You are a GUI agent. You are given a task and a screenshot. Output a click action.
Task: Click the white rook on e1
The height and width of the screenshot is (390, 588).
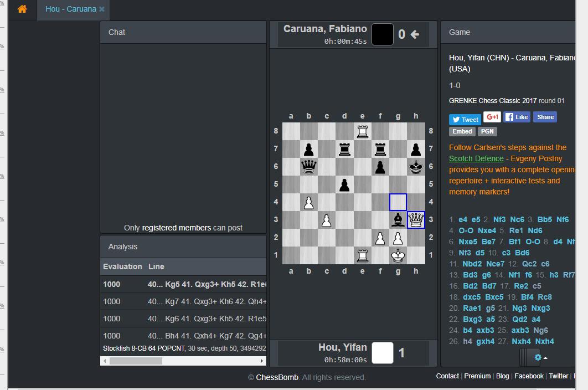(362, 255)
